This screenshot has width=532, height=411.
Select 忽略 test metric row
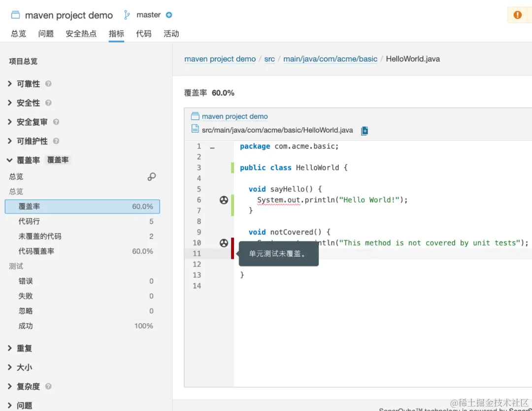[x=82, y=311]
